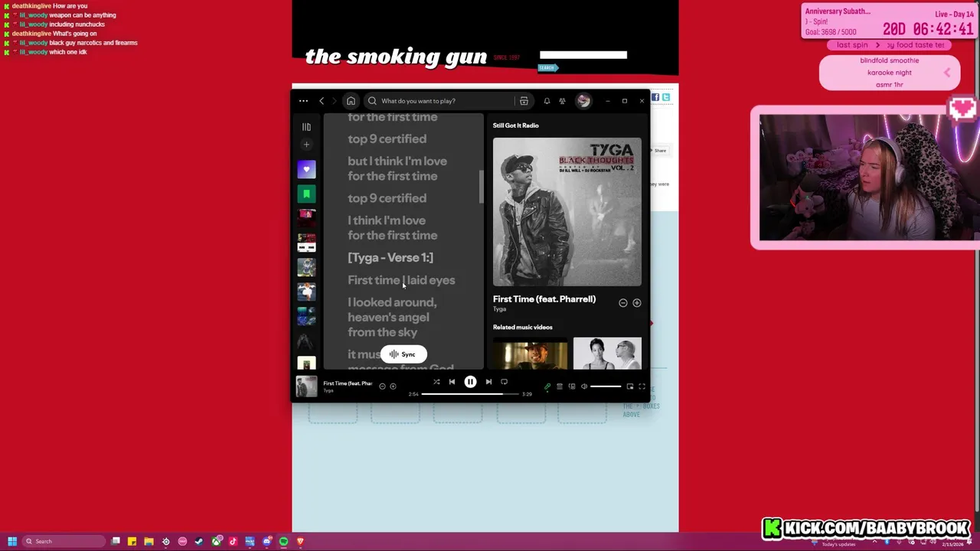Jump to the lyric line '[Tyga - Verse 1:]'
Viewport: 980px width, 551px height.
coord(390,258)
